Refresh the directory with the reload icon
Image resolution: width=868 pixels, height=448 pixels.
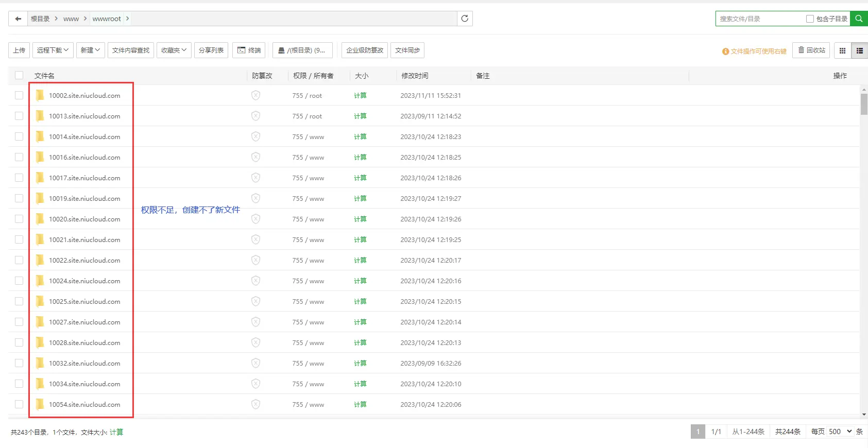point(465,19)
